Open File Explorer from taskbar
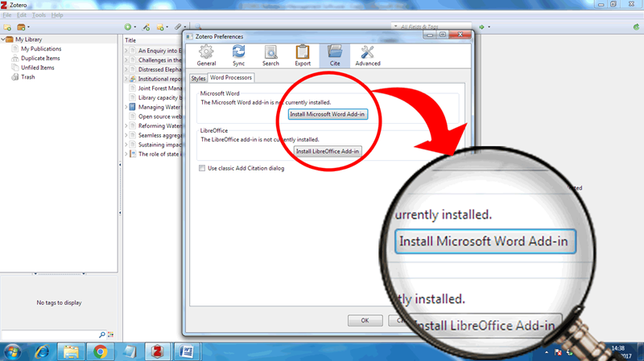This screenshot has width=644, height=361. (71, 351)
